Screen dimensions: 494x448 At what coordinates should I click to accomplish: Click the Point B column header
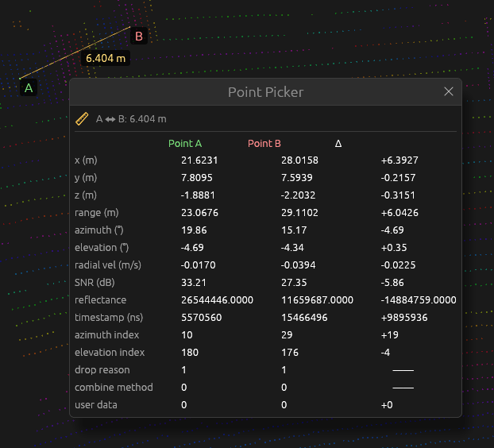[264, 143]
